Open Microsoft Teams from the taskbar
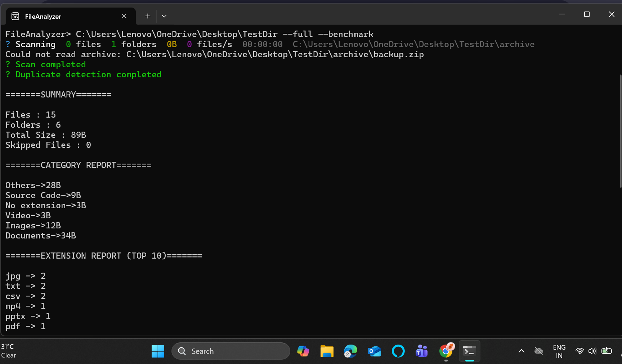Image resolution: width=622 pixels, height=364 pixels. [422, 351]
